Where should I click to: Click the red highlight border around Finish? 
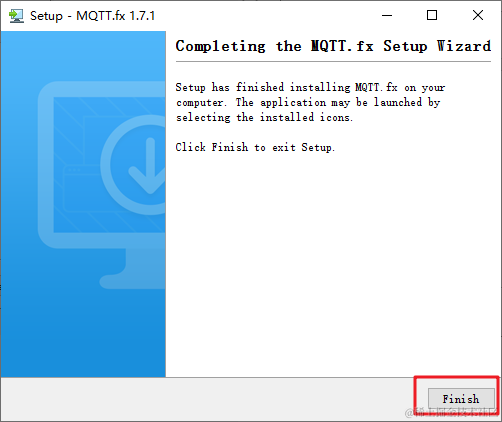[x=457, y=377]
